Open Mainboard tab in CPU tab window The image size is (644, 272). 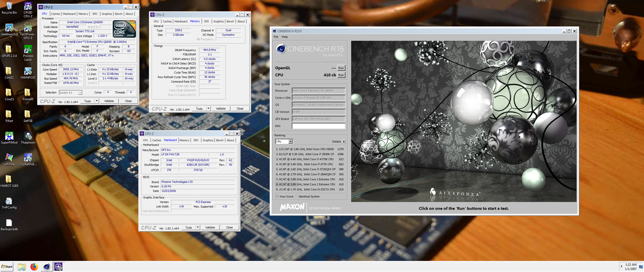click(x=69, y=14)
